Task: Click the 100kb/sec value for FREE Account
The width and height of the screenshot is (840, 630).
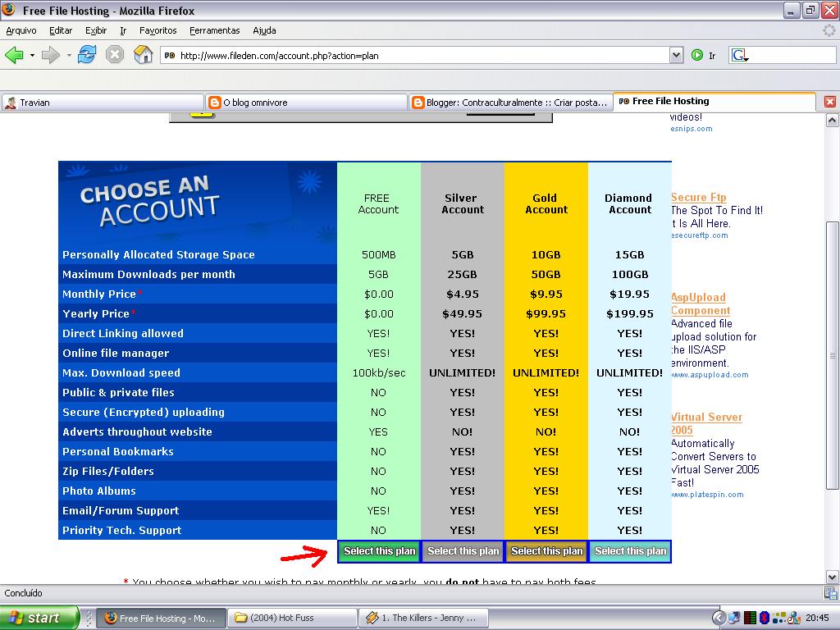Action: point(379,373)
